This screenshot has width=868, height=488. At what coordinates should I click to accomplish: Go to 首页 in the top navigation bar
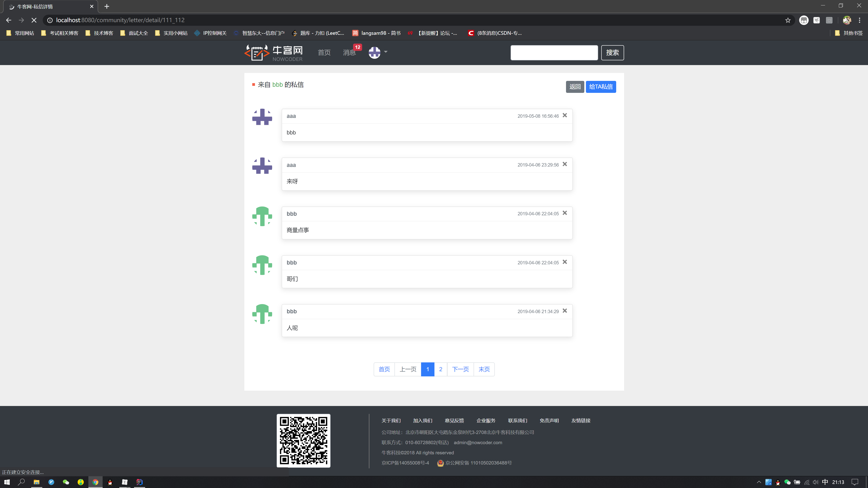pyautogui.click(x=324, y=53)
